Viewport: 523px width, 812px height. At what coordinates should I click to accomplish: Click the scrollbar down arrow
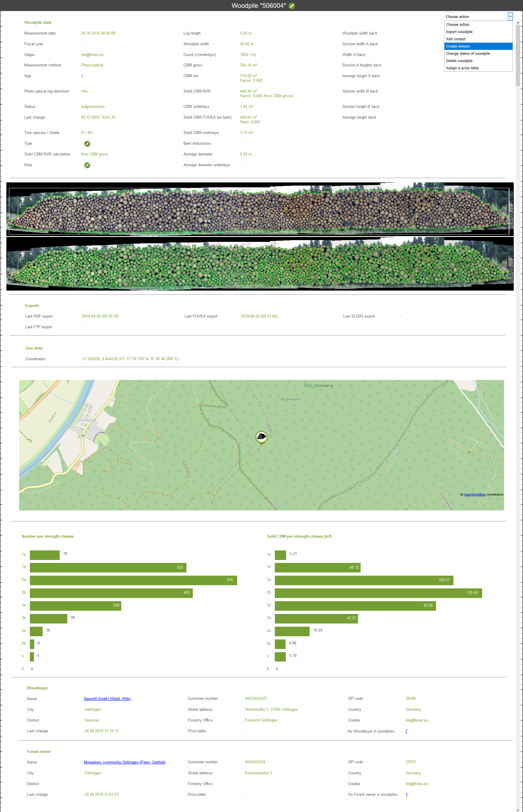[x=517, y=809]
